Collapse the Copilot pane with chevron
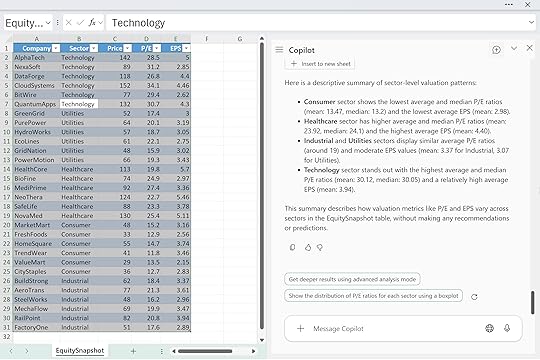 pos(514,49)
